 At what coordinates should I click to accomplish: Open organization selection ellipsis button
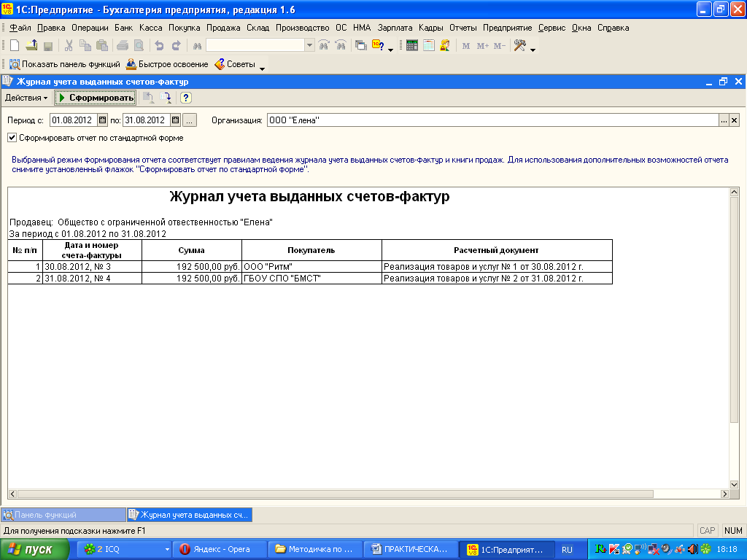(x=724, y=120)
